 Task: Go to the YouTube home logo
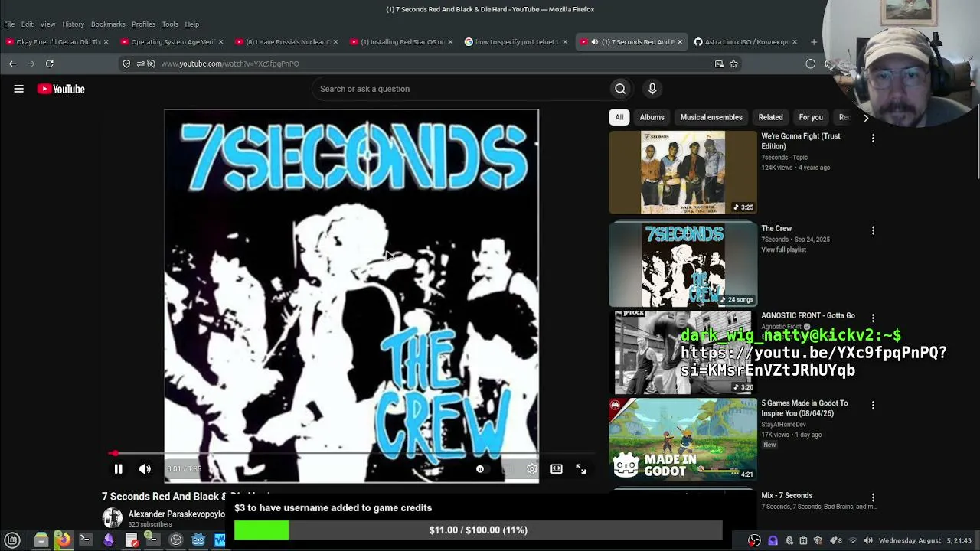[61, 89]
